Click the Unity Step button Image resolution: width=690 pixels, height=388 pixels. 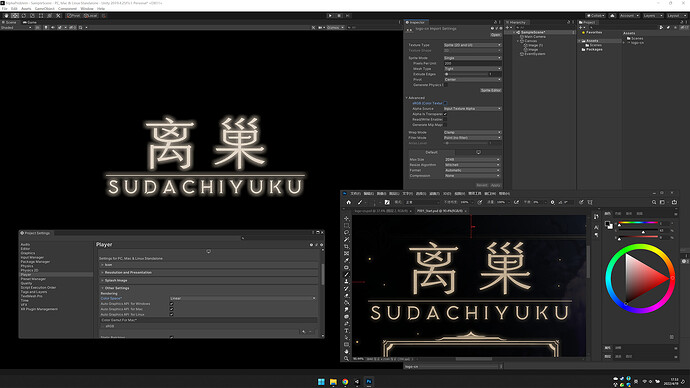pos(348,16)
